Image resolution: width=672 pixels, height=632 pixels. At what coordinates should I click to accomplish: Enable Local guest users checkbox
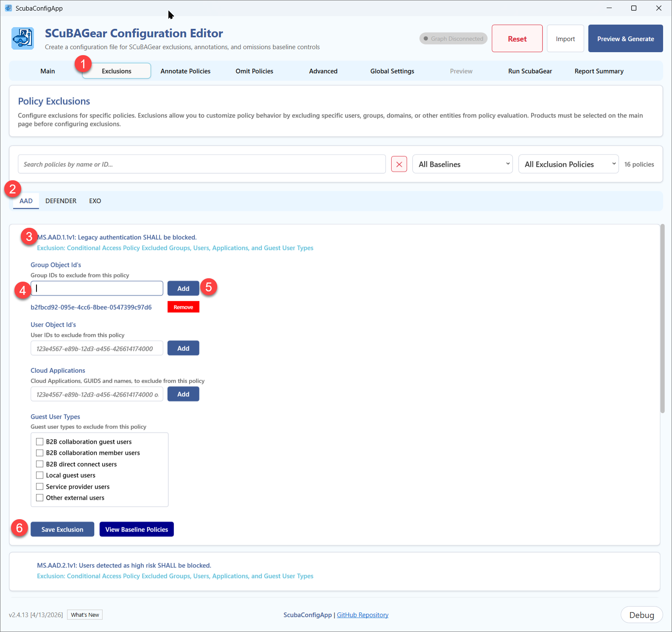[40, 475]
